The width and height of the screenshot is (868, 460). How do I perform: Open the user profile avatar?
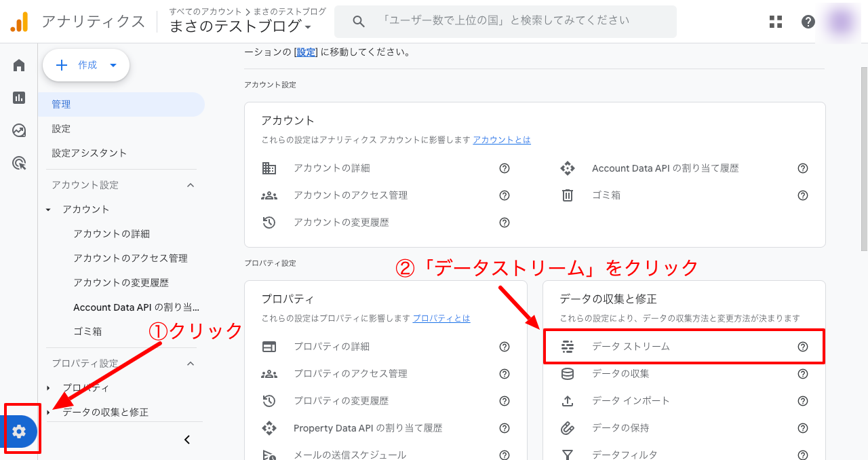pos(841,22)
